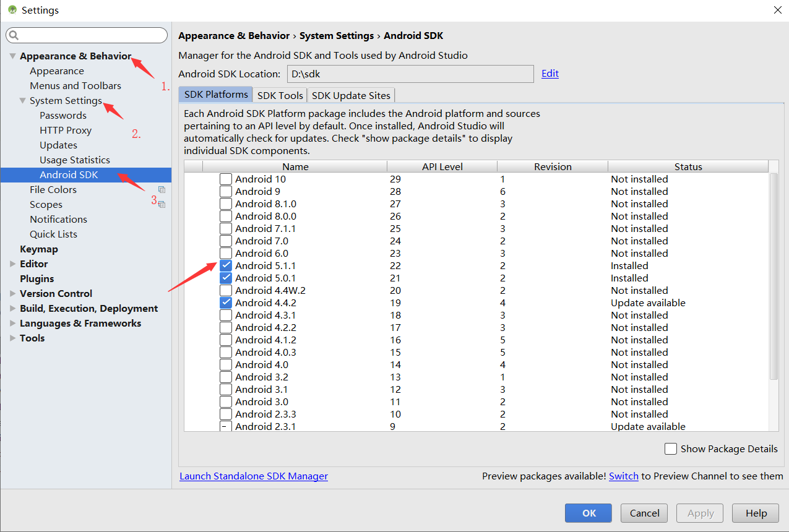Screen dimensions: 789x532
Task: Open Scopes settings page
Action: tap(46, 205)
